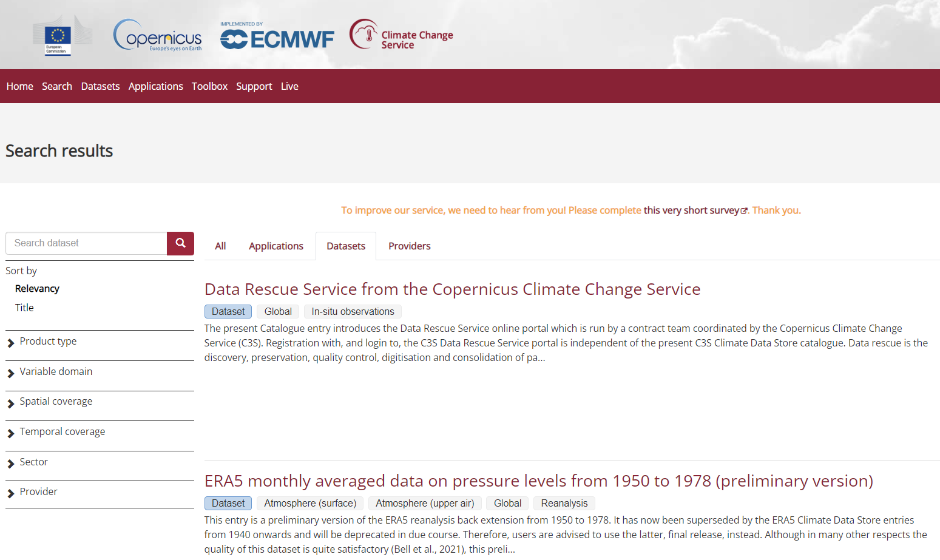Open the very short survey link
The image size is (940, 560).
click(691, 211)
